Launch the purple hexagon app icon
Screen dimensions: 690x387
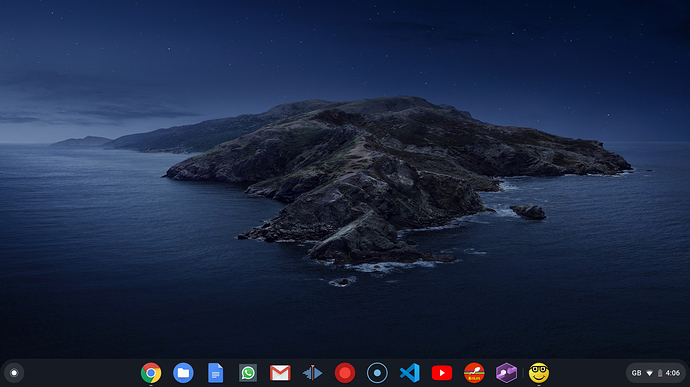point(506,373)
